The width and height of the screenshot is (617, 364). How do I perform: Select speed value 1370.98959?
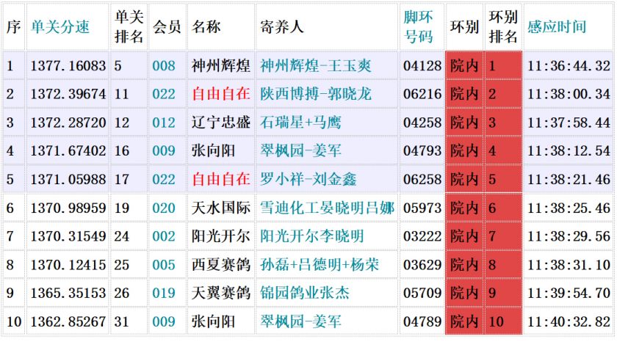pos(68,208)
